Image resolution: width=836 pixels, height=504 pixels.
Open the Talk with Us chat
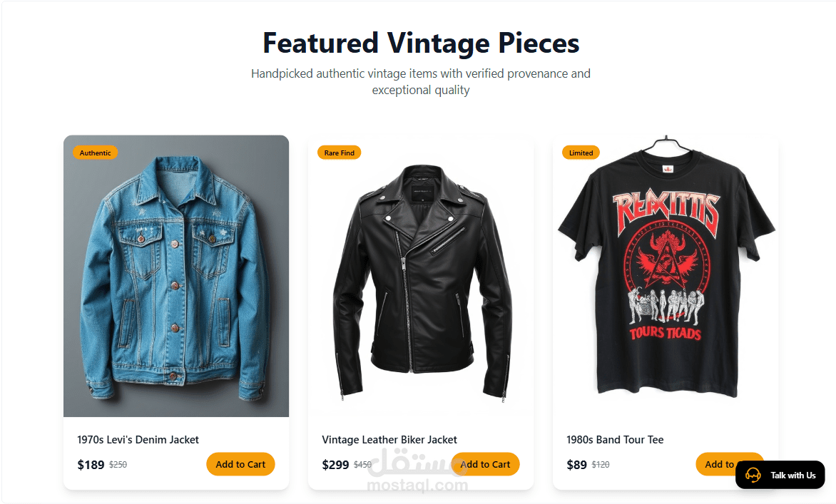[x=780, y=475]
